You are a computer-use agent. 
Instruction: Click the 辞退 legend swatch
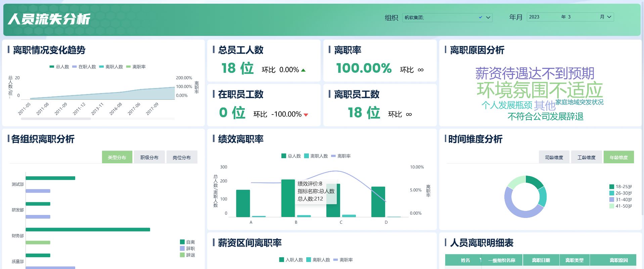(182, 255)
